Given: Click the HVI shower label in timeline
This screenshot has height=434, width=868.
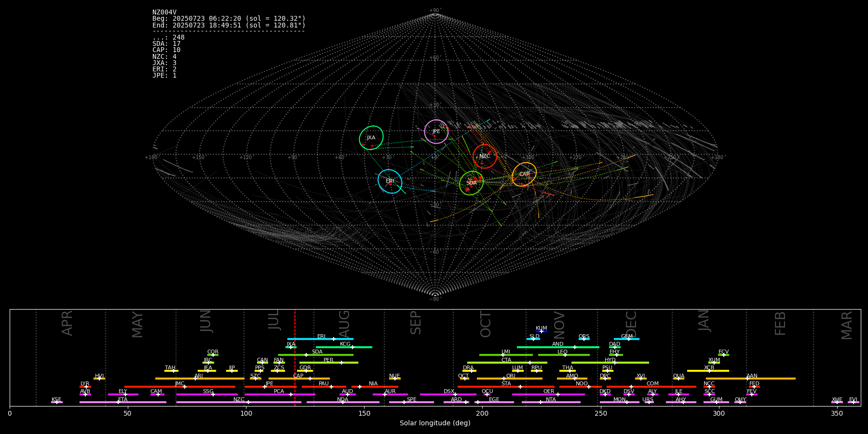Looking at the screenshot, I should click(x=99, y=376).
